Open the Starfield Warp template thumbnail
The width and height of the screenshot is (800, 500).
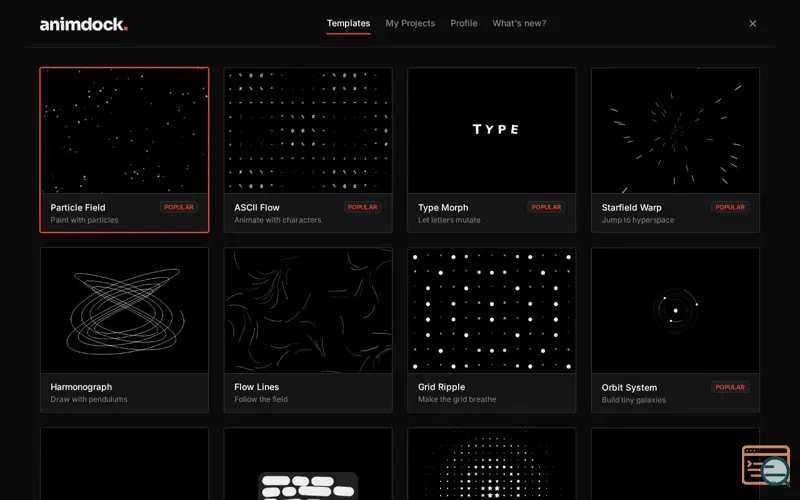point(676,131)
